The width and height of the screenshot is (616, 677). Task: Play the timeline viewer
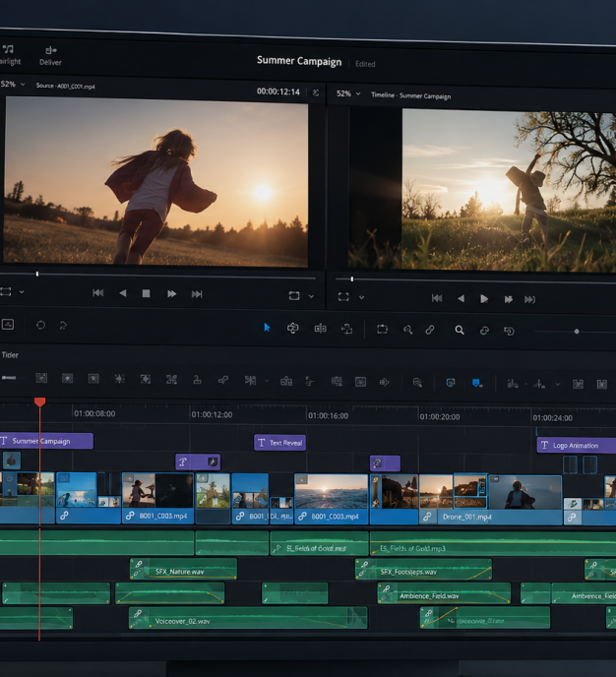pyautogui.click(x=484, y=299)
